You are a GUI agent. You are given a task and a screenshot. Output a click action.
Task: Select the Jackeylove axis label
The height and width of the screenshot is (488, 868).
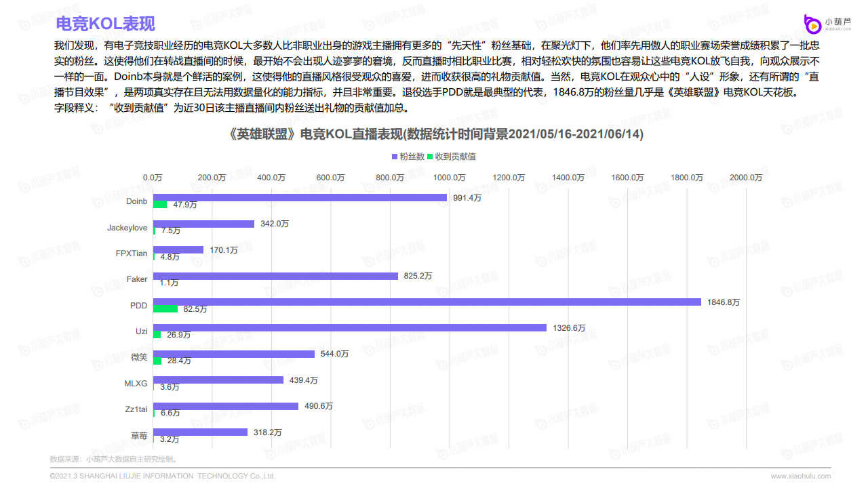127,228
